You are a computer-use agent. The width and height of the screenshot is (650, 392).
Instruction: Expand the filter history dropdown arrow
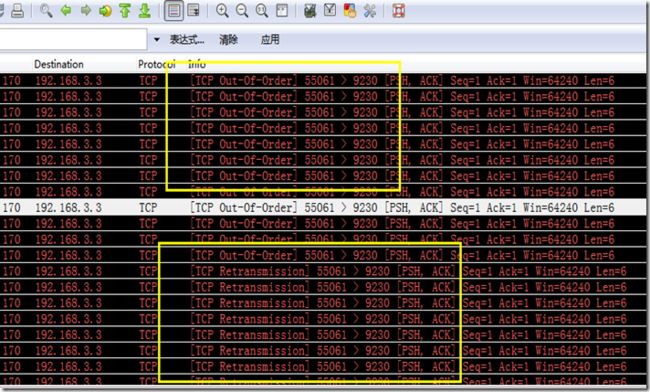[x=157, y=40]
